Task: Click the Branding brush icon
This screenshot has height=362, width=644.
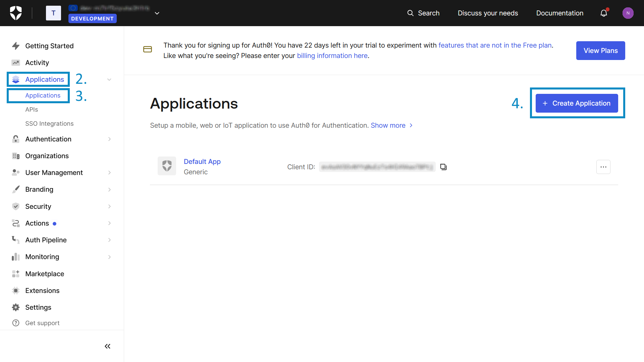Action: point(16,189)
